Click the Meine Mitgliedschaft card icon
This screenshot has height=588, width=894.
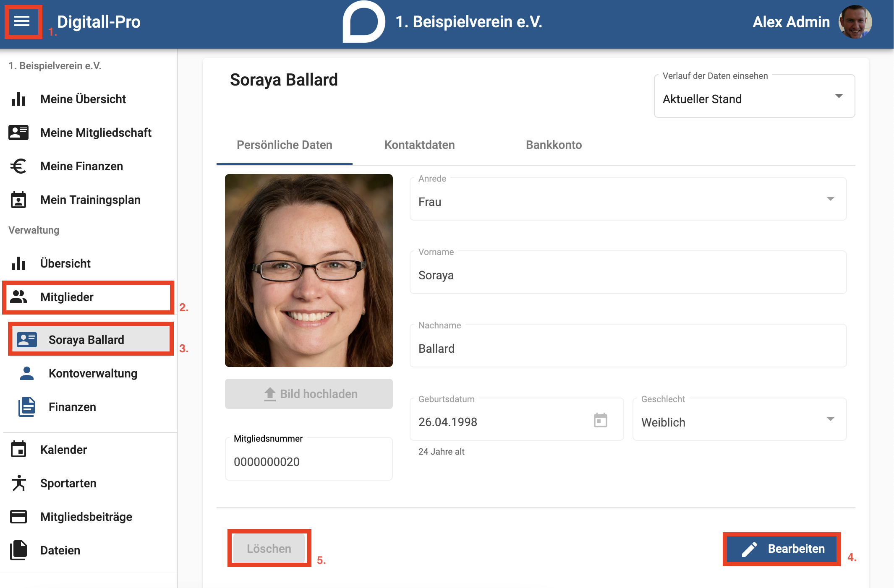pyautogui.click(x=18, y=133)
